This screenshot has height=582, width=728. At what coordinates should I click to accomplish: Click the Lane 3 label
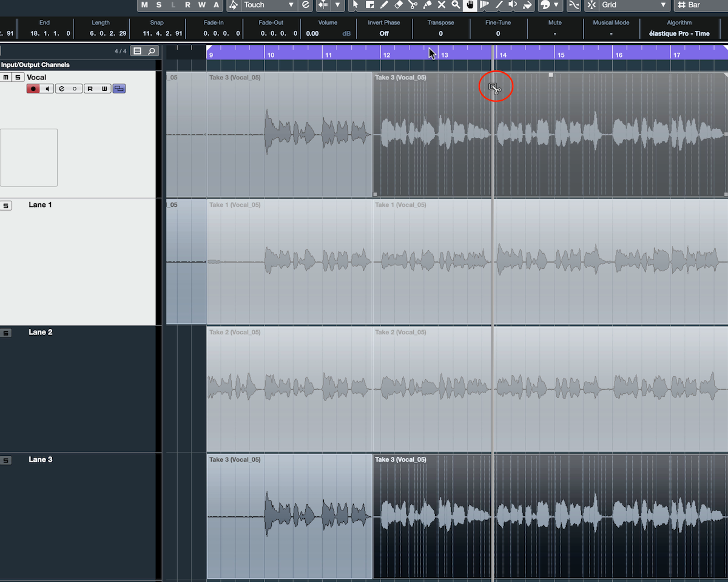point(40,459)
